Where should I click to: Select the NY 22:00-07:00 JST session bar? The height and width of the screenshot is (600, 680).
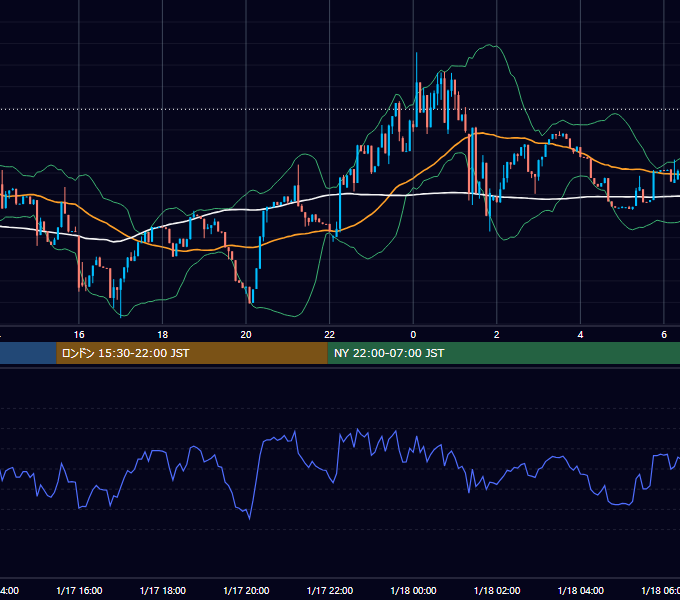point(503,353)
